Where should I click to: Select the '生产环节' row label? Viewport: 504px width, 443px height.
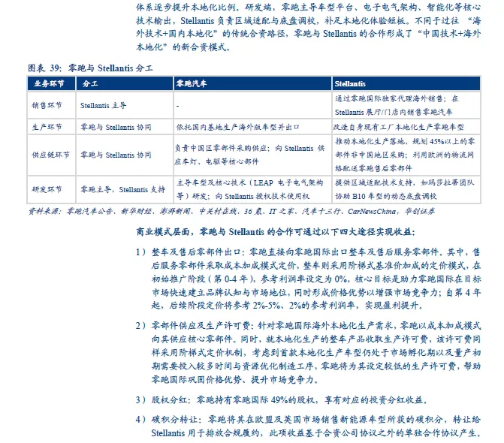pyautogui.click(x=47, y=127)
